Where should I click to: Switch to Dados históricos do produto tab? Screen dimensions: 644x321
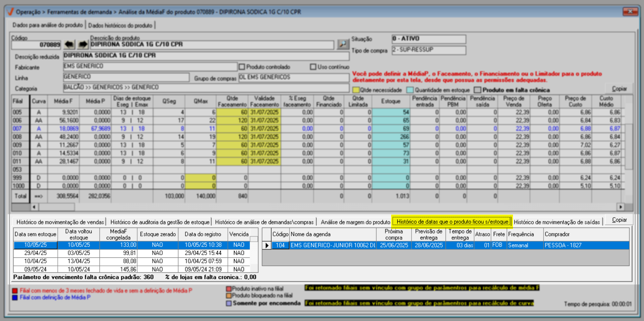pos(120,25)
